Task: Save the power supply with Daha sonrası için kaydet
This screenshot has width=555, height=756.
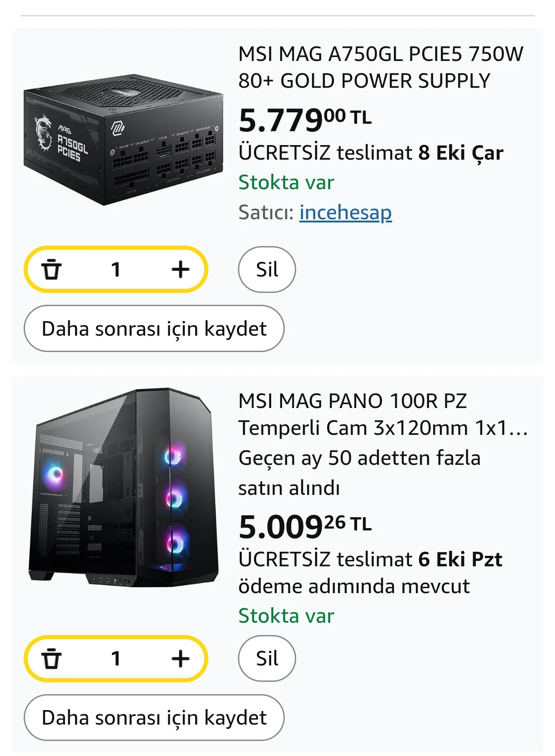Action: [154, 328]
